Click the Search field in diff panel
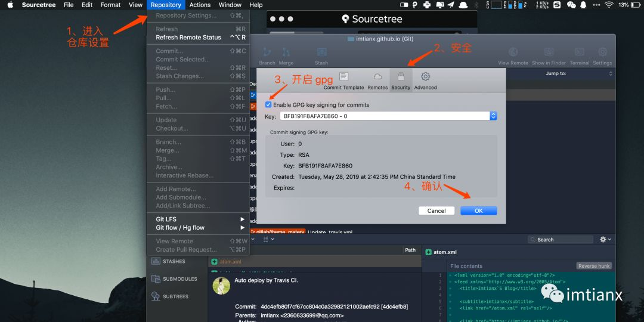 (x=561, y=240)
